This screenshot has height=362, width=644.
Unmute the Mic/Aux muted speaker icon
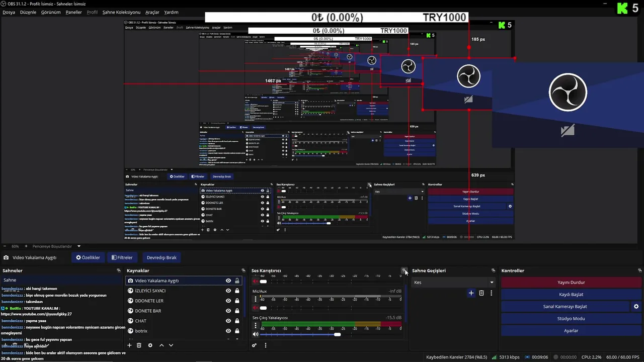click(256, 308)
